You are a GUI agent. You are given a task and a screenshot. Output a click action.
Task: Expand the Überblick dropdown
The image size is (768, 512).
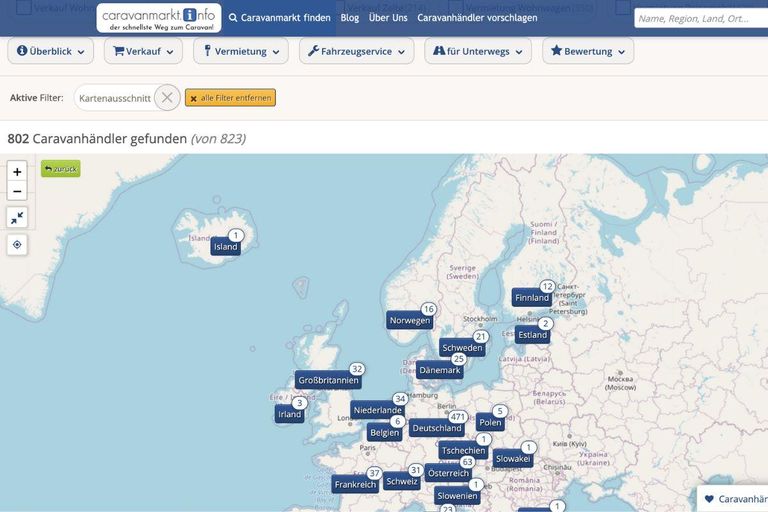pyautogui.click(x=50, y=51)
